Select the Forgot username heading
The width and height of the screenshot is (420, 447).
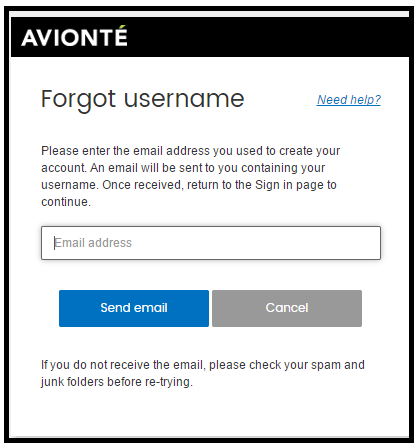143,99
